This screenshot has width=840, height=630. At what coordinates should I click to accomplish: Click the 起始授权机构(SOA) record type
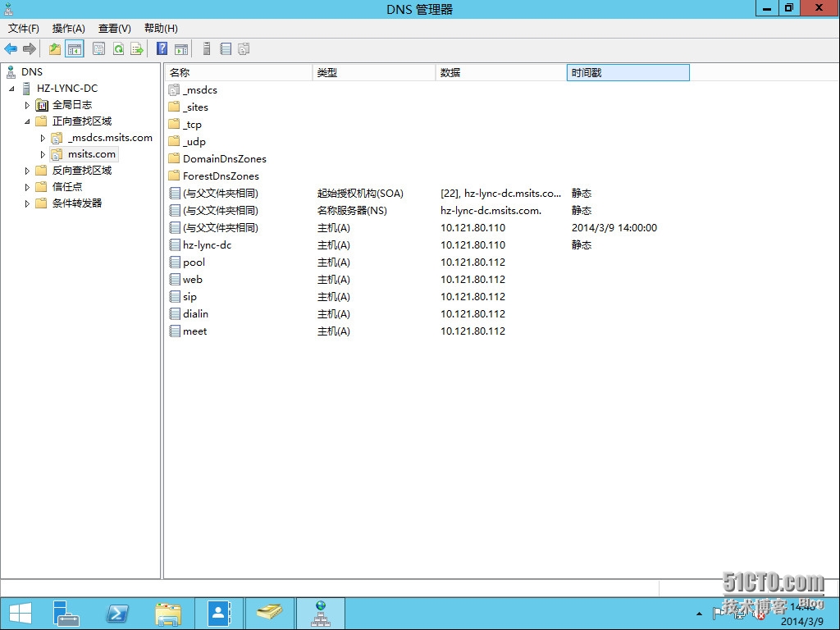tap(361, 194)
